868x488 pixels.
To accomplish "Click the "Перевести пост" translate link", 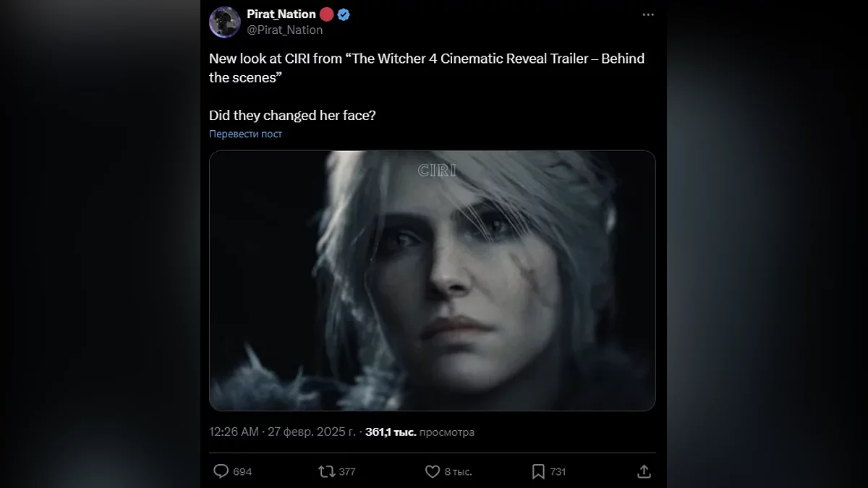I will click(x=245, y=134).
